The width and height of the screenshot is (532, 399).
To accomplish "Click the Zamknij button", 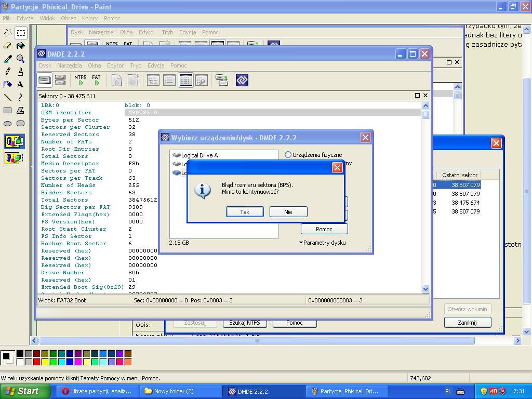I will click(467, 322).
